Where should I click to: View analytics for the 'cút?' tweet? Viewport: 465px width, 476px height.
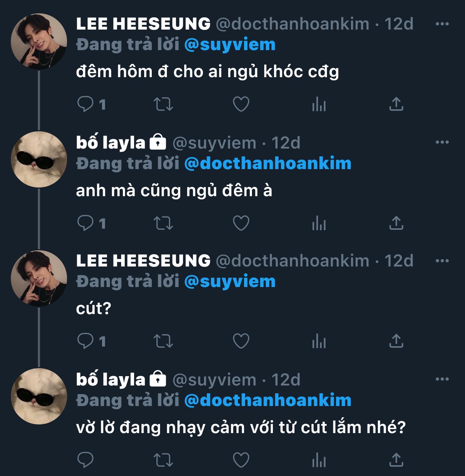pyautogui.click(x=319, y=341)
